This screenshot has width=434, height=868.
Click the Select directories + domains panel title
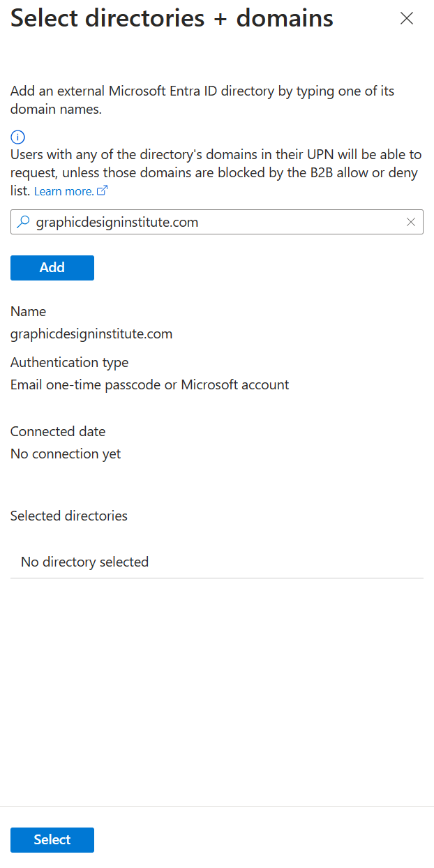[x=171, y=18]
